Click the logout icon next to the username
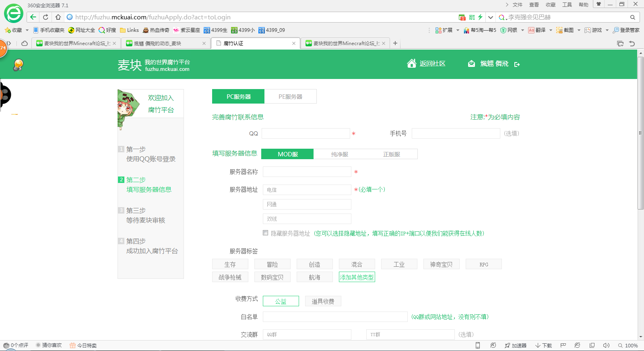Screen dimensions: 644x351 point(517,64)
